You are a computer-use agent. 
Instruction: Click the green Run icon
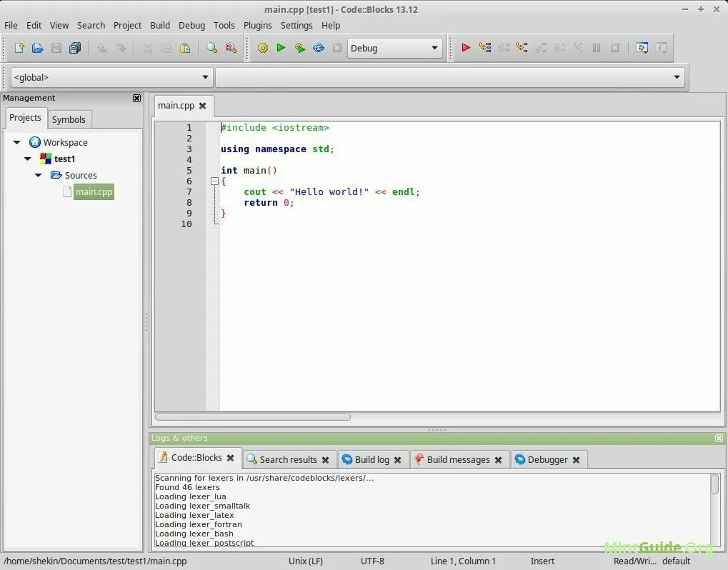pos(281,47)
